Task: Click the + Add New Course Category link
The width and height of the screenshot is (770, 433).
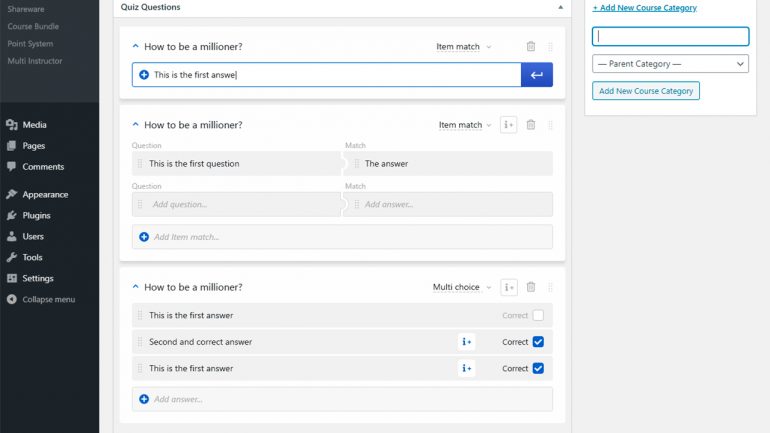Action: point(644,8)
